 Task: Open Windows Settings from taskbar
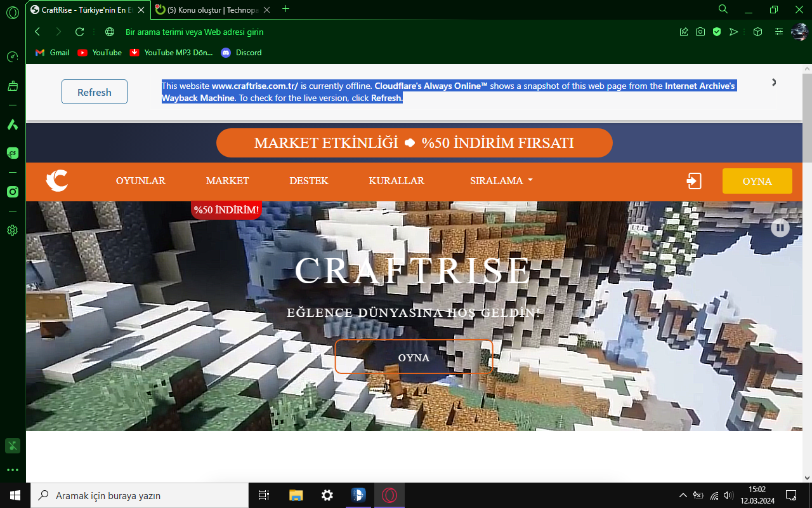(327, 495)
